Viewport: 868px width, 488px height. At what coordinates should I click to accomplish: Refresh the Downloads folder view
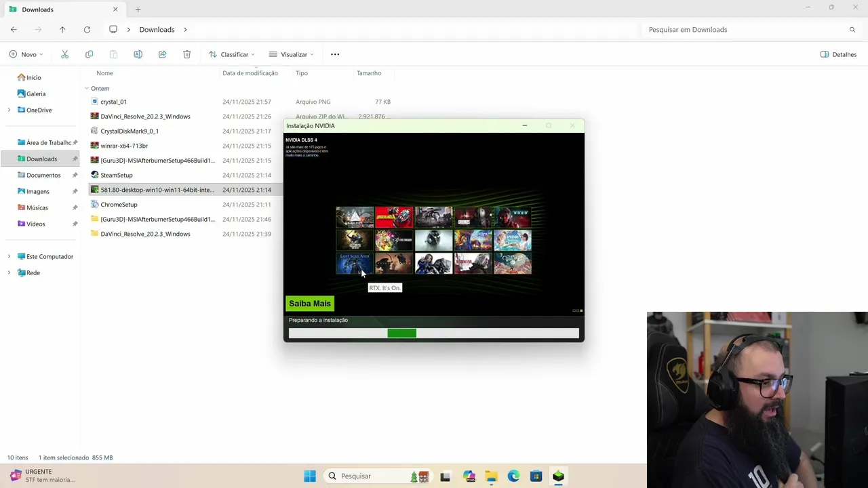(x=87, y=30)
